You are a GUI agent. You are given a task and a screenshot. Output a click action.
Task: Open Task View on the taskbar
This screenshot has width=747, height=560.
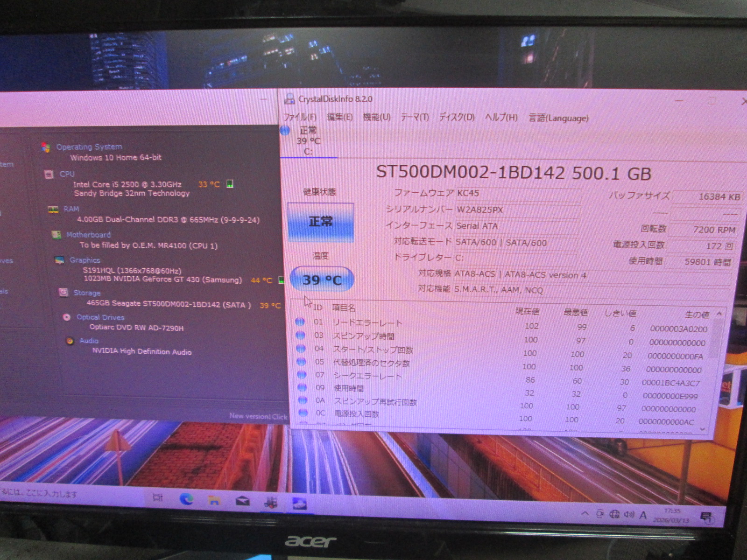click(158, 498)
